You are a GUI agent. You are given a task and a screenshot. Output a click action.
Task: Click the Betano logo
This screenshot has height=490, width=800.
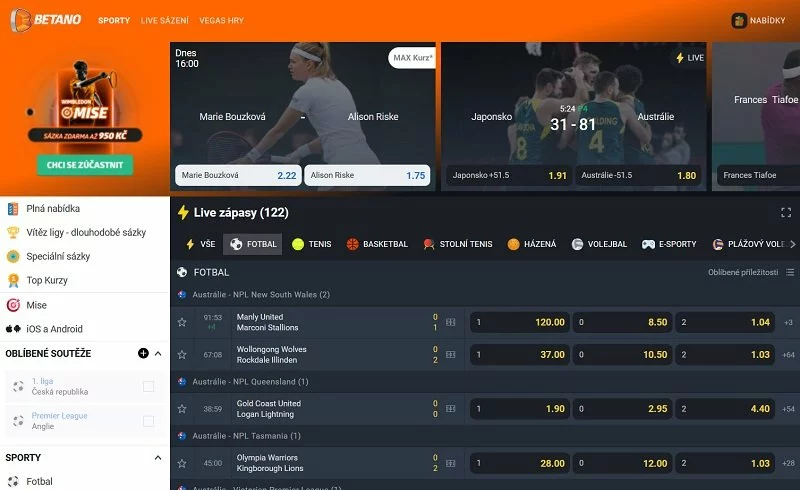click(x=46, y=20)
